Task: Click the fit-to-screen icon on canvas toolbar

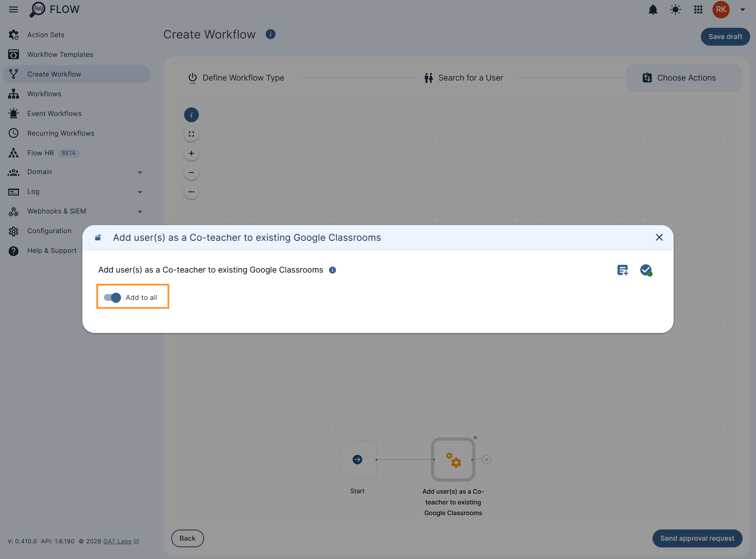Action: point(191,133)
